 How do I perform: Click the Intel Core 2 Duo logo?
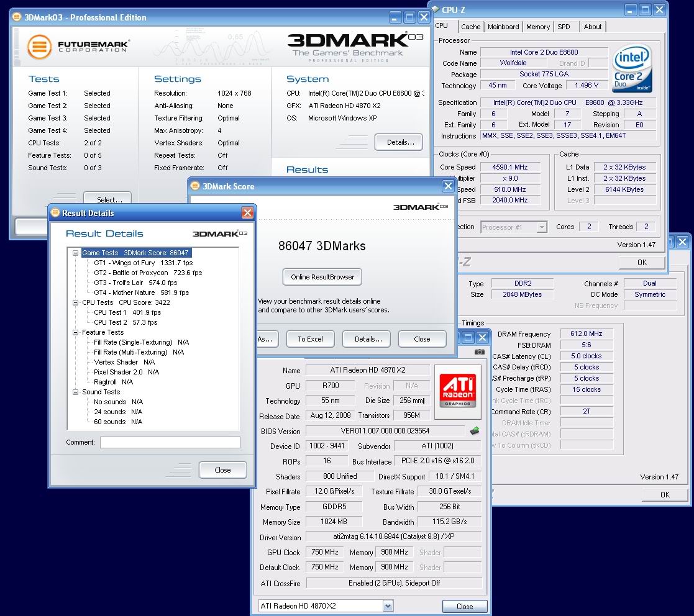point(632,68)
